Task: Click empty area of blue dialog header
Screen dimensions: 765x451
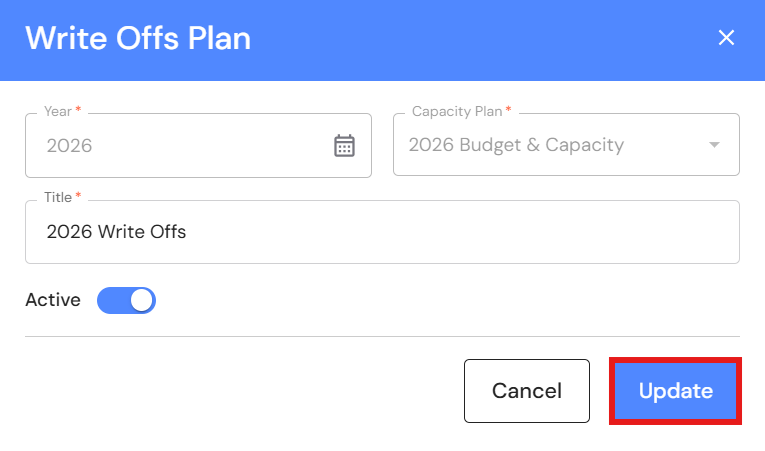Action: 480,39
